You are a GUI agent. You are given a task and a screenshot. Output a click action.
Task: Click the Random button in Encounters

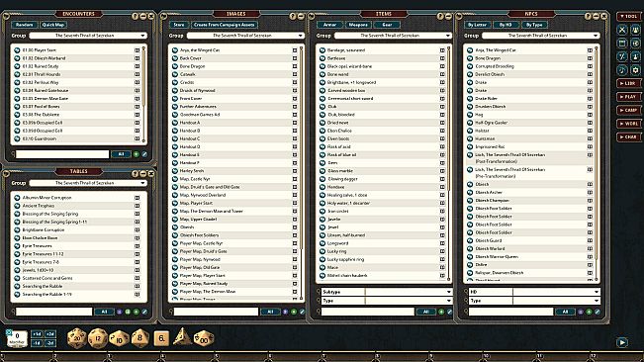(x=25, y=25)
